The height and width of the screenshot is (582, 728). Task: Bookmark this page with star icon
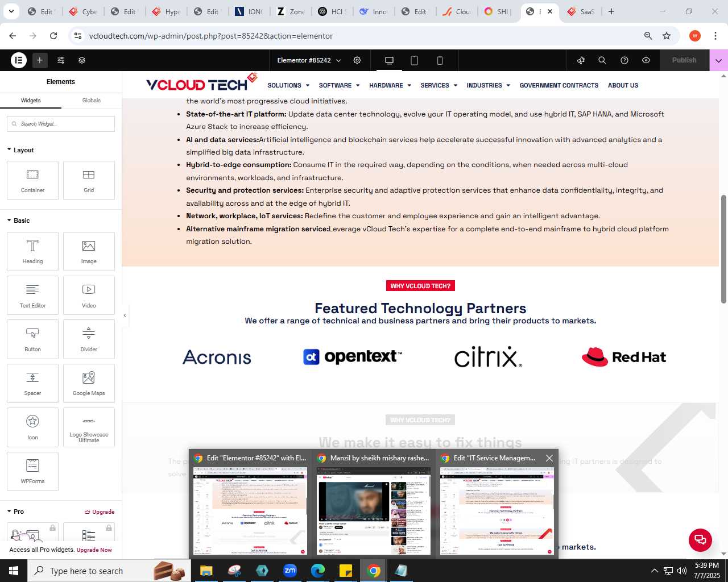point(667,36)
